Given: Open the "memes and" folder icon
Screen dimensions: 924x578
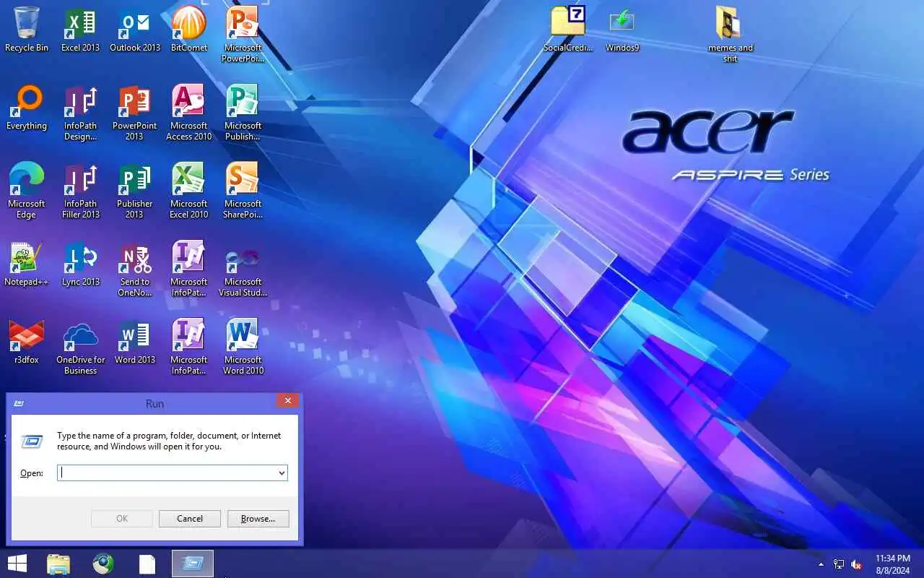Looking at the screenshot, I should (x=731, y=34).
